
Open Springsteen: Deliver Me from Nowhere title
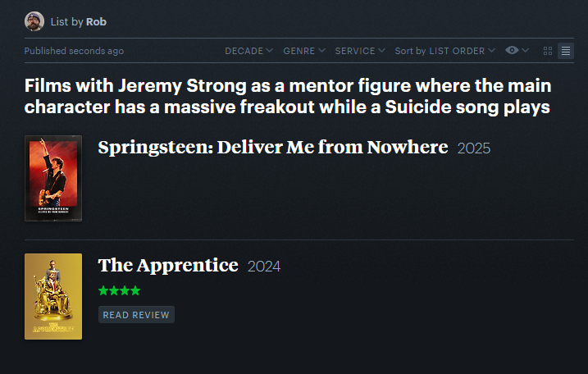[x=272, y=148]
